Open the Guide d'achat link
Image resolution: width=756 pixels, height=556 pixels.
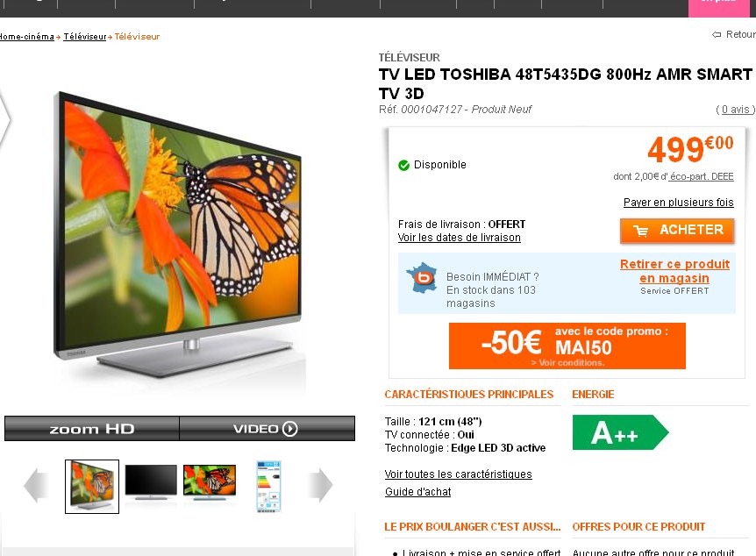point(417,492)
